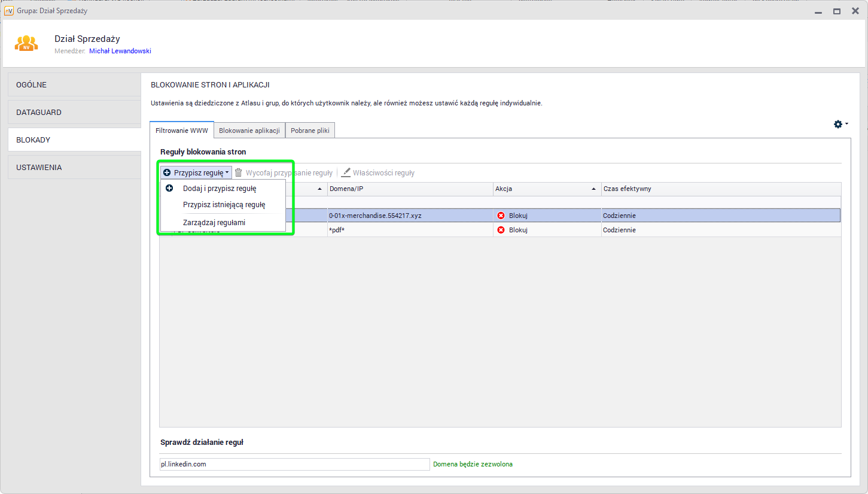The width and height of the screenshot is (868, 494).
Task: Click the plus icon beside Dodaj i przypisz regułę
Action: 169,188
